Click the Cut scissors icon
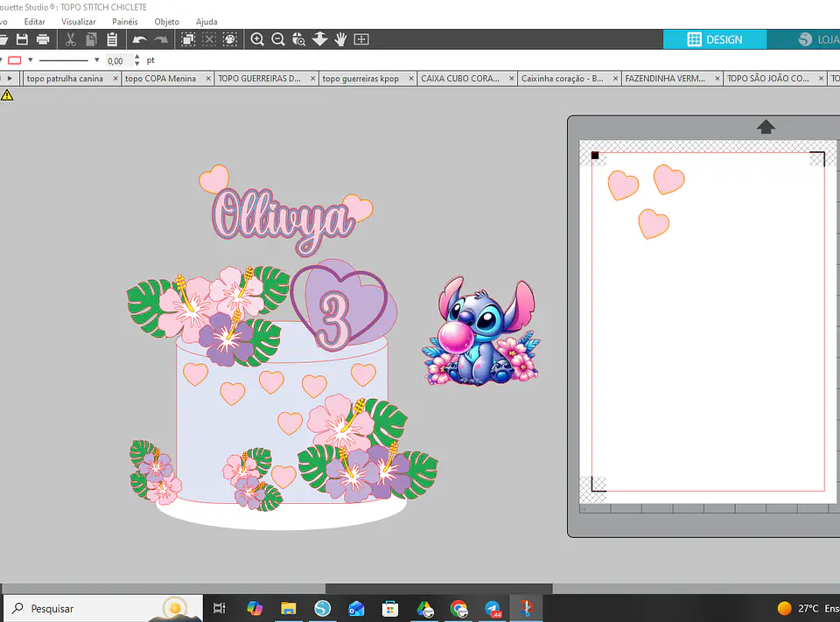This screenshot has height=622, width=840. (x=70, y=39)
